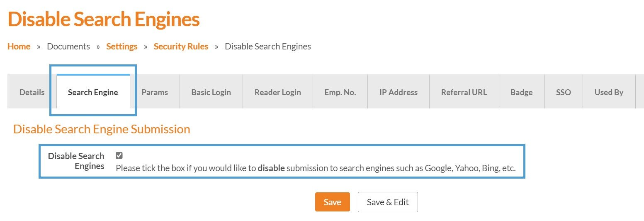Switch to the IP Address tab
The height and width of the screenshot is (221, 644).
pyautogui.click(x=399, y=92)
